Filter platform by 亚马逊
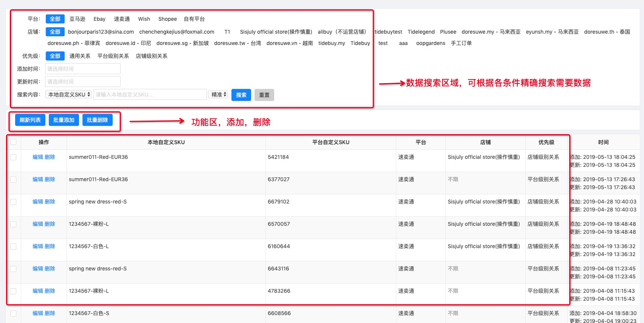Image resolution: width=644 pixels, height=323 pixels. [77, 19]
